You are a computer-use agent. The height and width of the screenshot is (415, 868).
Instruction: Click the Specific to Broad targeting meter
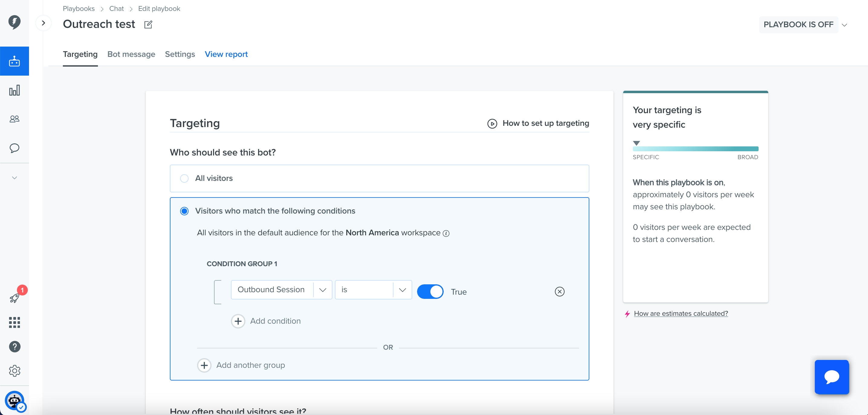(695, 149)
